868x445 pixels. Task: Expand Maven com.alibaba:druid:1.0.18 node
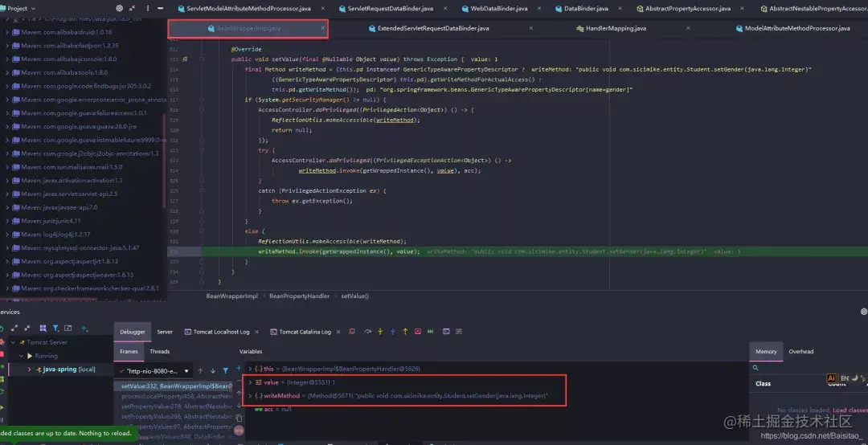tap(6, 32)
